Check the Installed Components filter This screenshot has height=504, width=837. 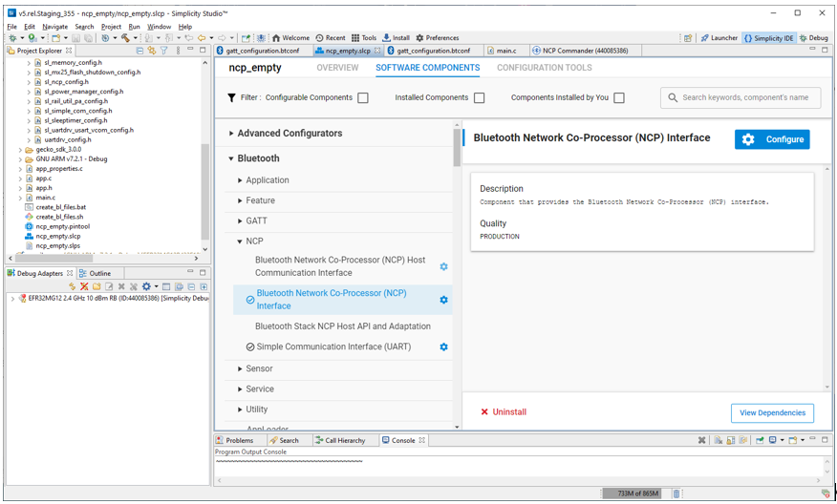pos(480,98)
